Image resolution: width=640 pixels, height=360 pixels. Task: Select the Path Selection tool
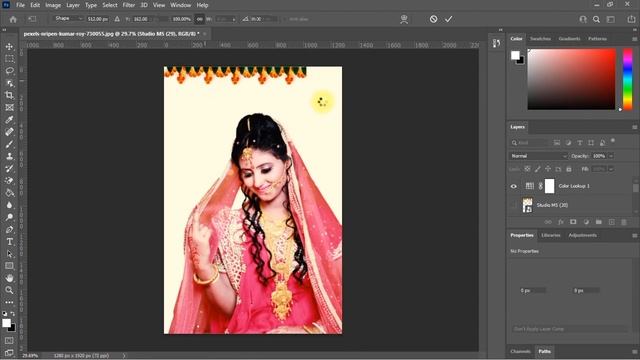click(x=9, y=254)
